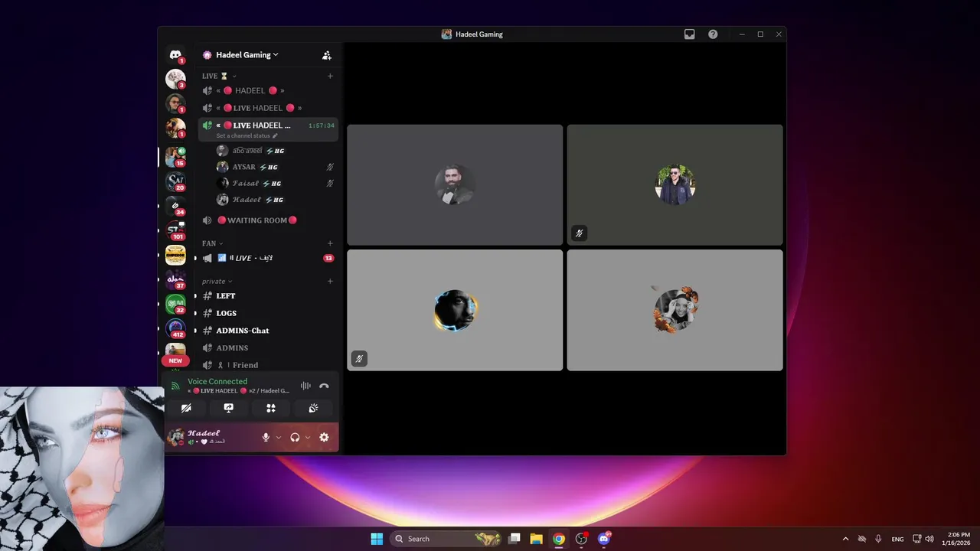Focus the smiling woman video tile

[x=675, y=310]
